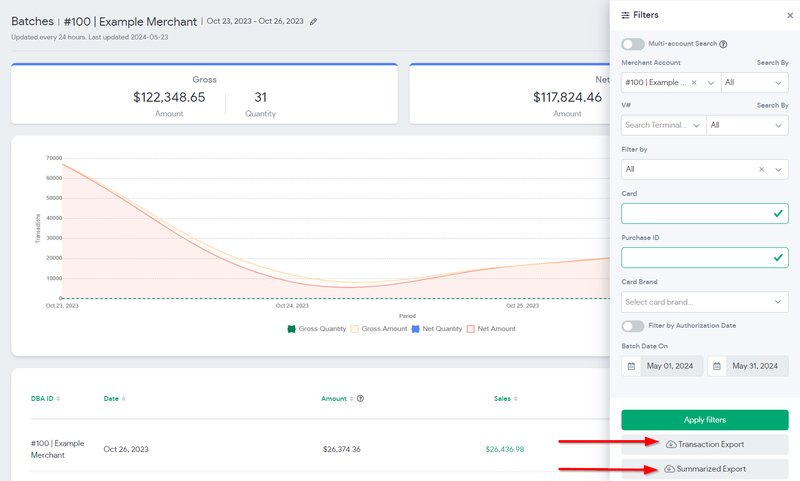The height and width of the screenshot is (481, 800).
Task: Click the Batches page heading
Action: pos(33,21)
